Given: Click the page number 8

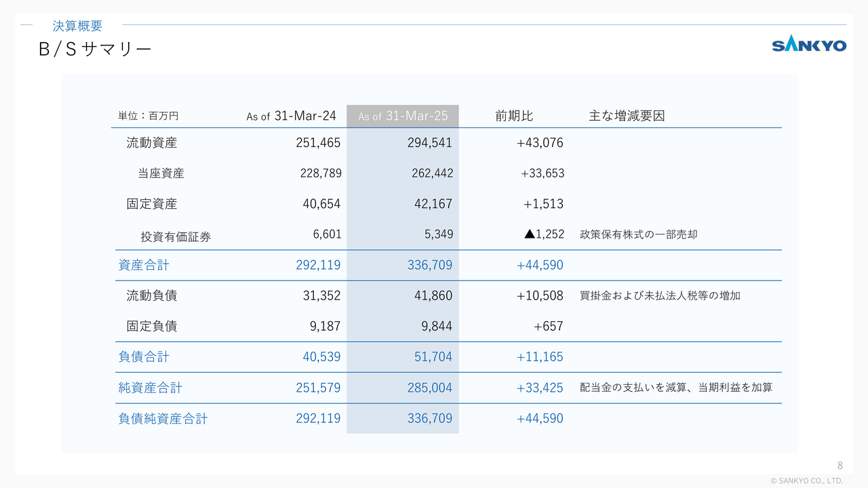Looking at the screenshot, I should tap(840, 465).
